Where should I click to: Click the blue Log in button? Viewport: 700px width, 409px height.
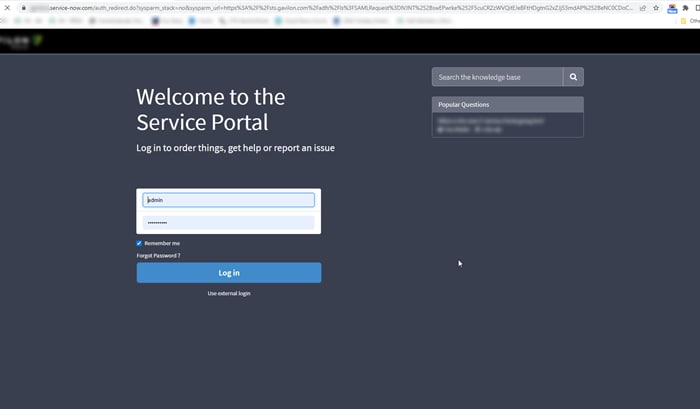tap(229, 272)
